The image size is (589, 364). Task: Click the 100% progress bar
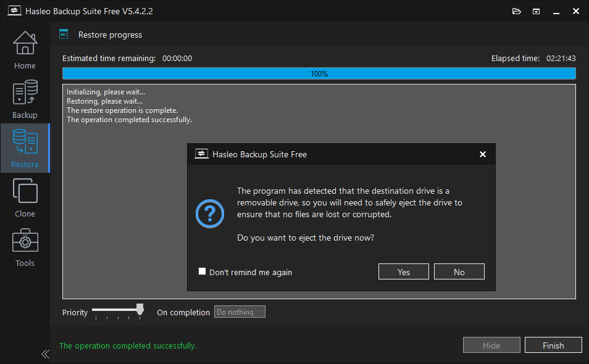[x=319, y=73]
